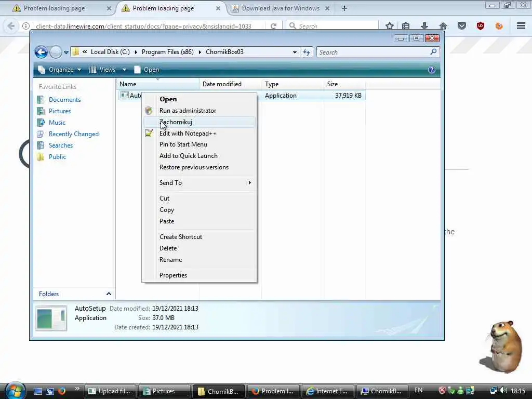Sort by the Size column header
The width and height of the screenshot is (532, 399).
click(344, 84)
